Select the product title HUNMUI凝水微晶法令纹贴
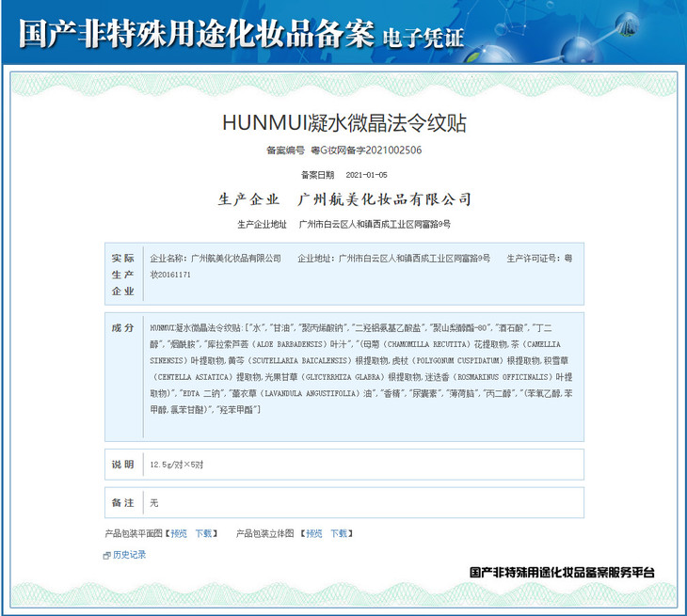Screen dimensions: 687x616 pos(344,123)
